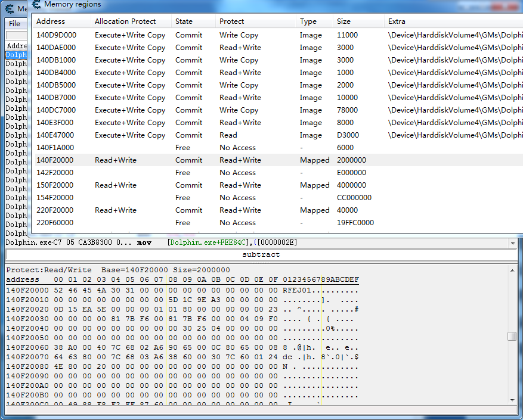
Task: Select first region 140D9D000 row
Action: tap(279, 35)
